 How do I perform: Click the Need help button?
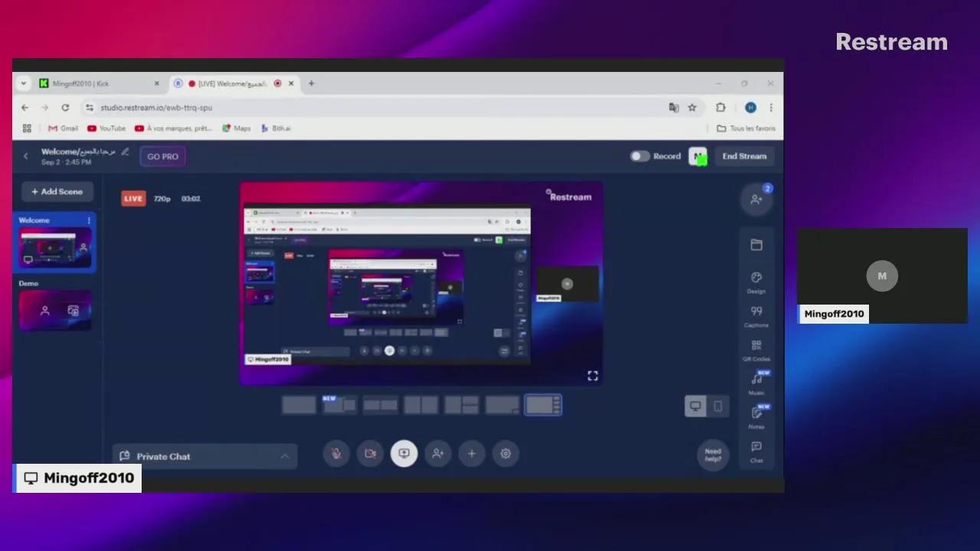(x=713, y=455)
